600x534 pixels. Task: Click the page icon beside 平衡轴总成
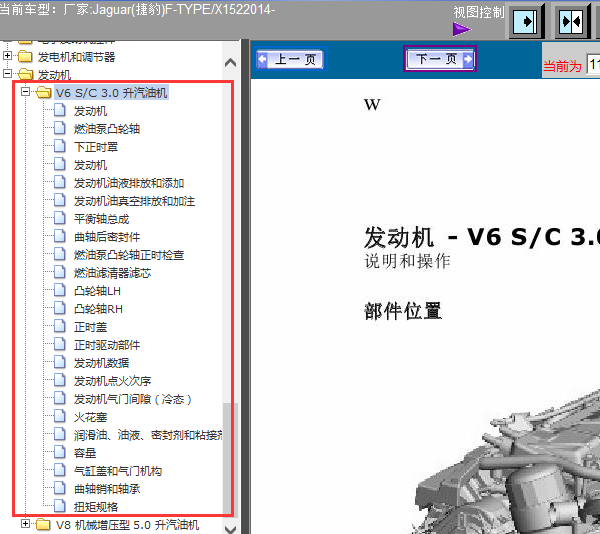point(60,218)
